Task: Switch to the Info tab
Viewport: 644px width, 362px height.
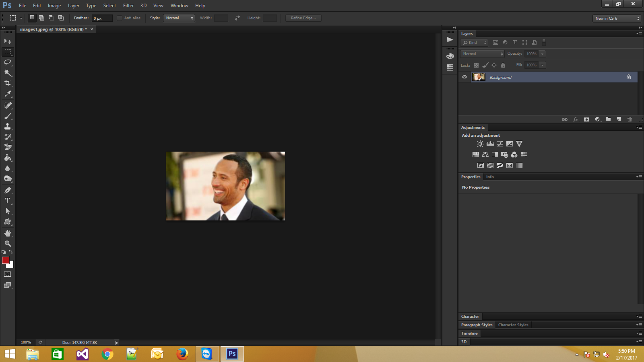Action: pyautogui.click(x=490, y=177)
